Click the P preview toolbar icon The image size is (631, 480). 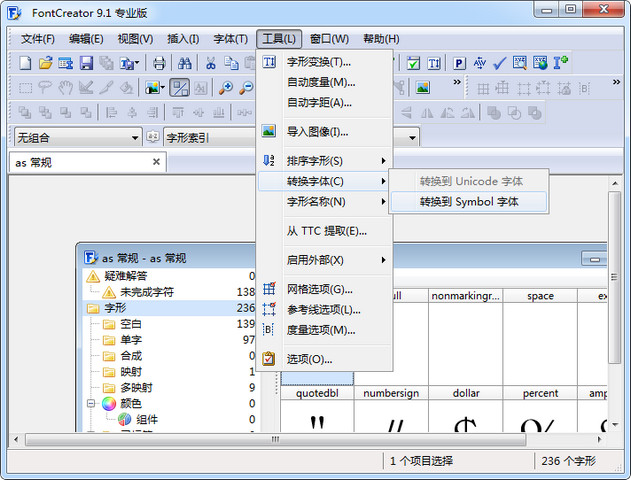[459, 63]
